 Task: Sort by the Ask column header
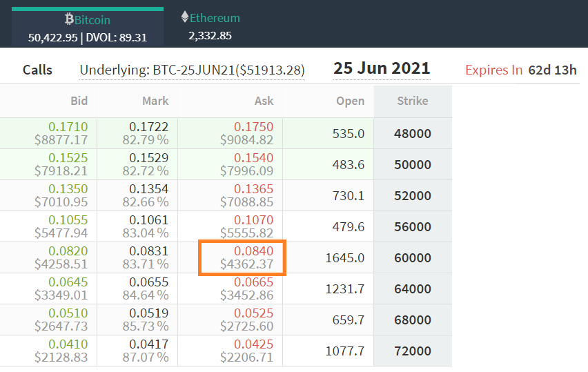click(264, 101)
